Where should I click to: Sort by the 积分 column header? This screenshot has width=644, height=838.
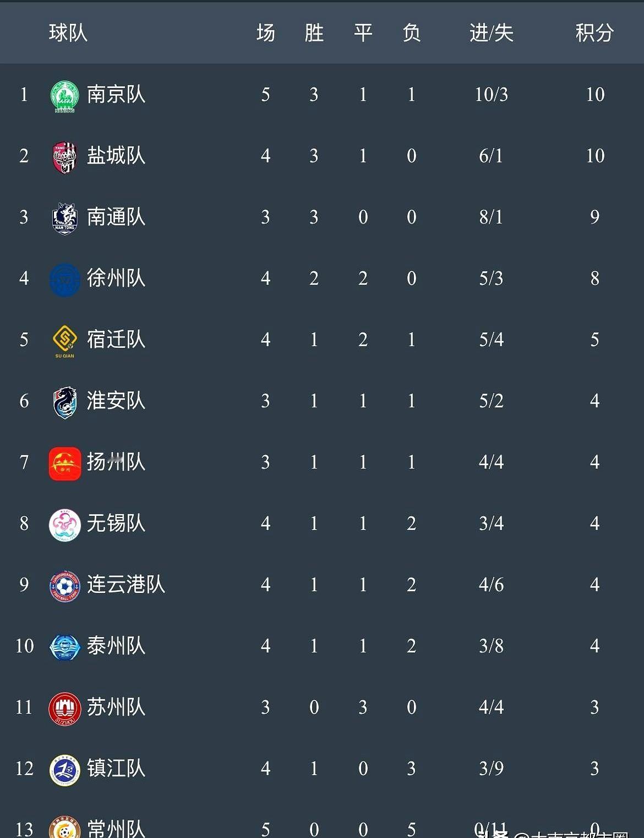tap(594, 33)
